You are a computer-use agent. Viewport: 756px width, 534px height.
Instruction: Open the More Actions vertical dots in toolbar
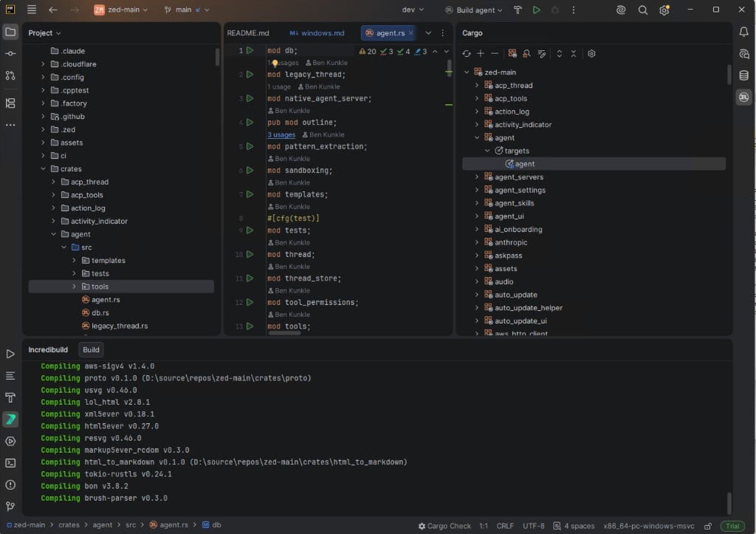[573, 10]
